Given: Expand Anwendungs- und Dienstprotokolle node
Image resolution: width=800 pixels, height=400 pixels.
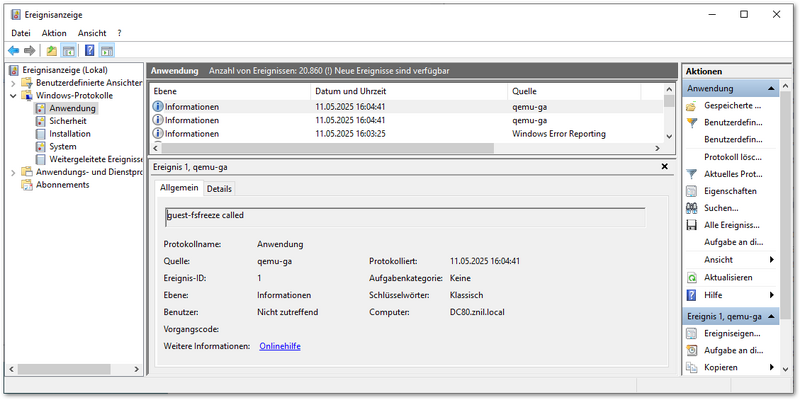Looking at the screenshot, I should pyautogui.click(x=13, y=172).
